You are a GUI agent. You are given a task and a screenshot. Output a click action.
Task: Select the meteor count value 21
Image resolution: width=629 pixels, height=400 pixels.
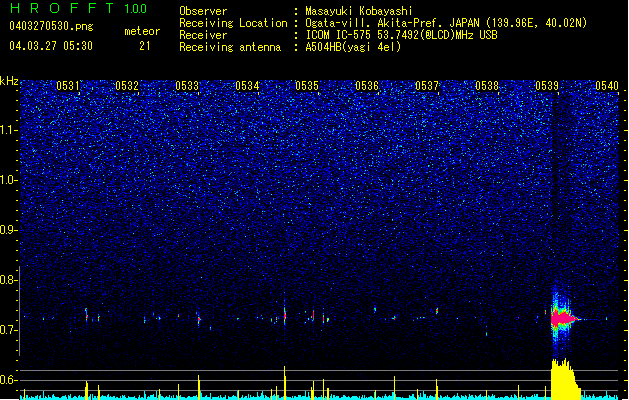pyautogui.click(x=145, y=46)
